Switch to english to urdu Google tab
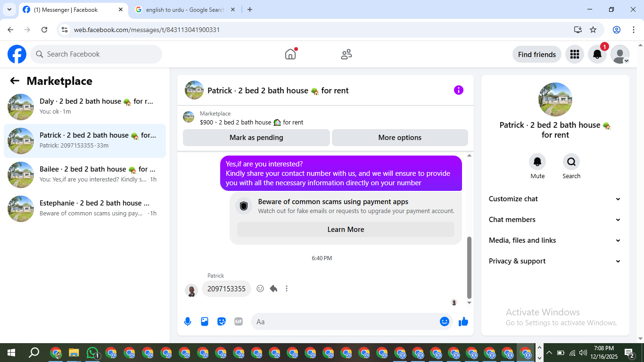This screenshot has height=362, width=644. 185,9
